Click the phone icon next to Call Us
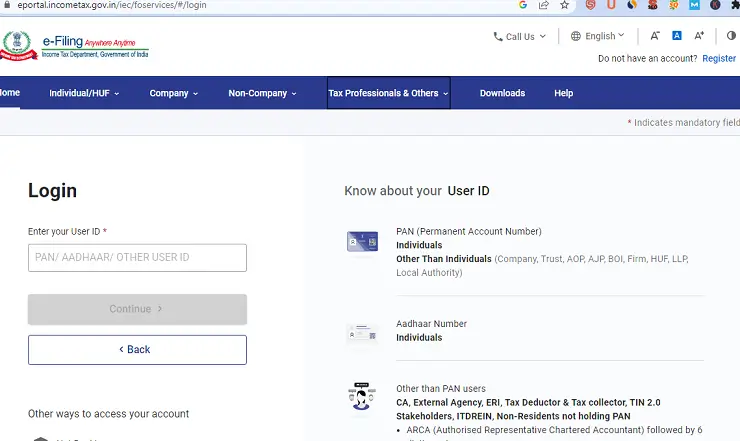The height and width of the screenshot is (441, 740). point(498,36)
